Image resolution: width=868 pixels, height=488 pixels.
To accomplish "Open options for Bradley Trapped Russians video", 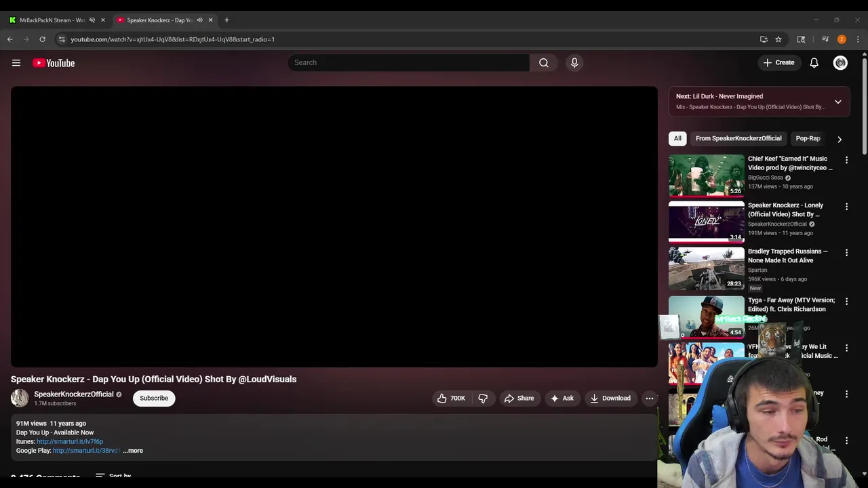I will pos(846,252).
